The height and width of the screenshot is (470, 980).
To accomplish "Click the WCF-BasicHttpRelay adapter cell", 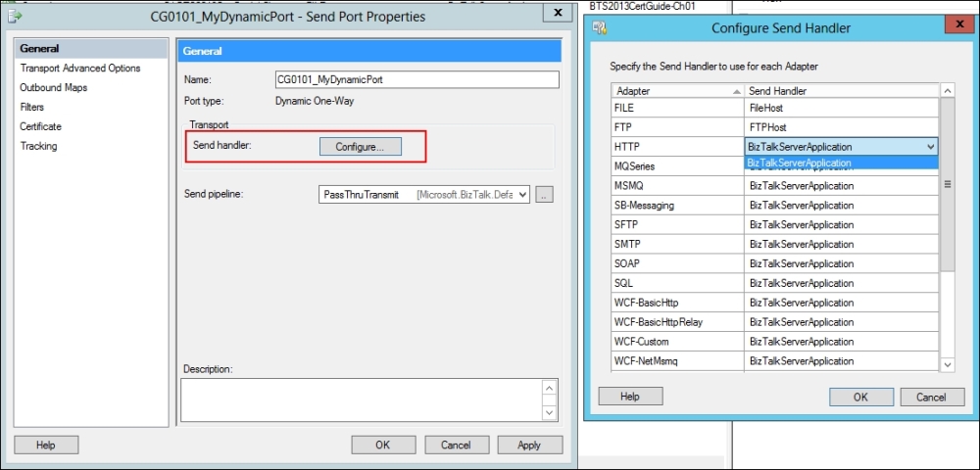I will point(677,322).
